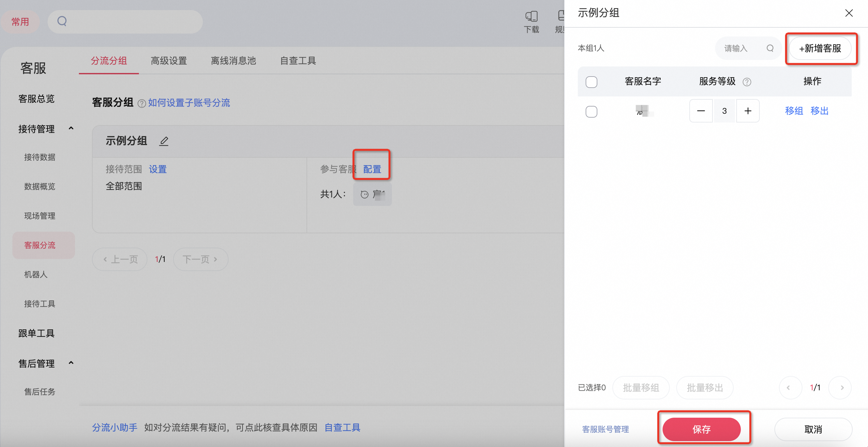
Task: Open the 下载 download icon
Action: [x=531, y=22]
